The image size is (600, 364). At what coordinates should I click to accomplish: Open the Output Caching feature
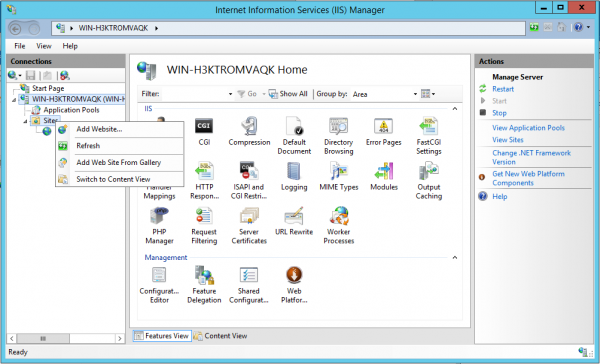coord(429,180)
